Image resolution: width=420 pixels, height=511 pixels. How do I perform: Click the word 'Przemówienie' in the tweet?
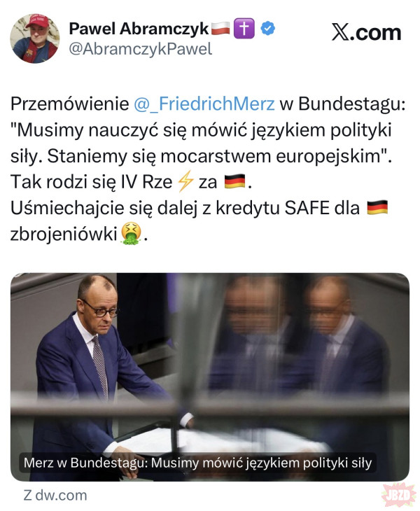70,104
